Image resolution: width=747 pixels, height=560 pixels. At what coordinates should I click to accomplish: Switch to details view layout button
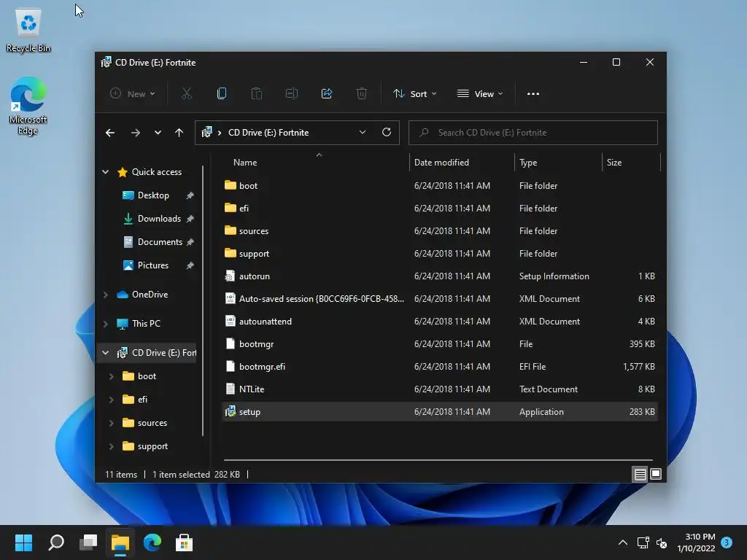tap(640, 474)
